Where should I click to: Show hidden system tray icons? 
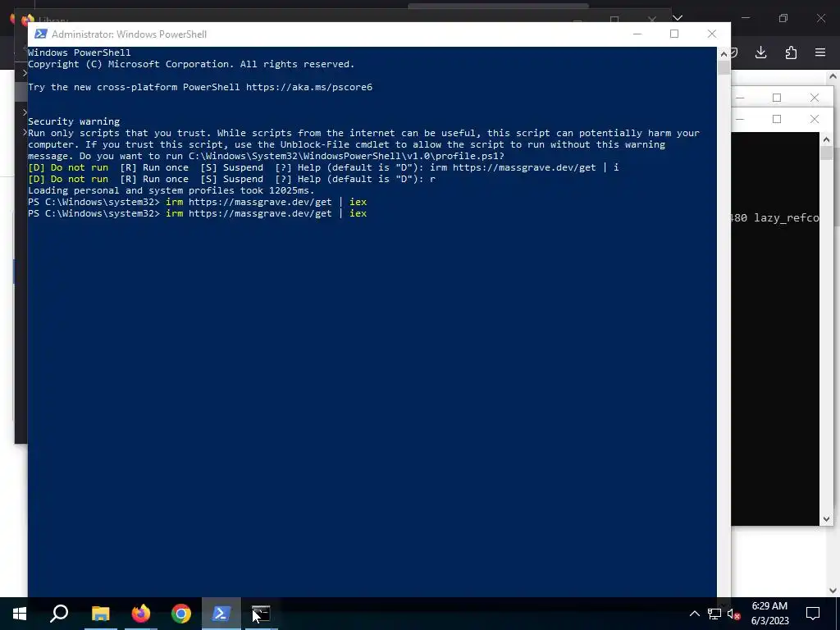pos(694,614)
